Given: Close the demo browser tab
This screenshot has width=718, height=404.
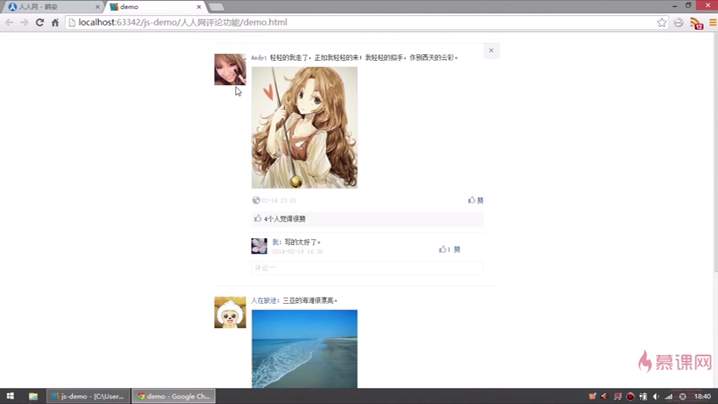Looking at the screenshot, I should (199, 7).
